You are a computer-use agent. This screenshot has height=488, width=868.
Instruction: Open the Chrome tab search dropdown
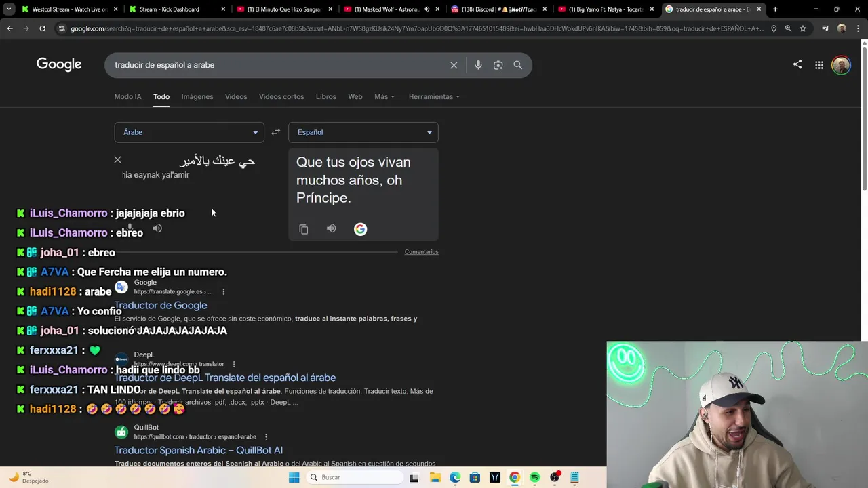coord(9,9)
